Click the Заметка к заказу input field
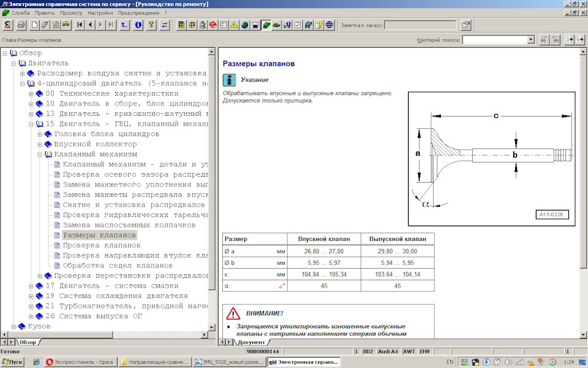588x368 pixels. click(x=420, y=25)
